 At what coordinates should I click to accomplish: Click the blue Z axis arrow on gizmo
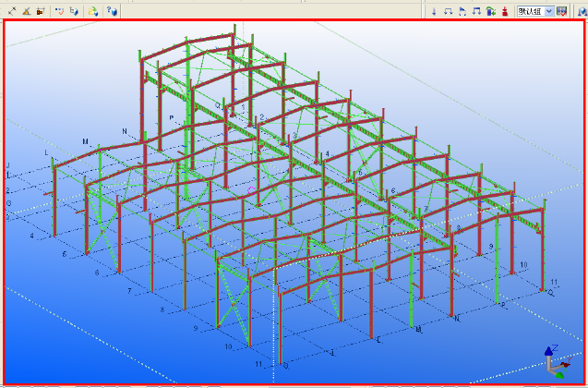548,352
